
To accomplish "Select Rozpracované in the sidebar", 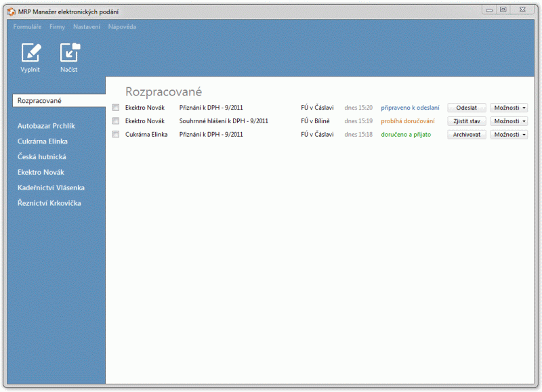I will coord(59,101).
